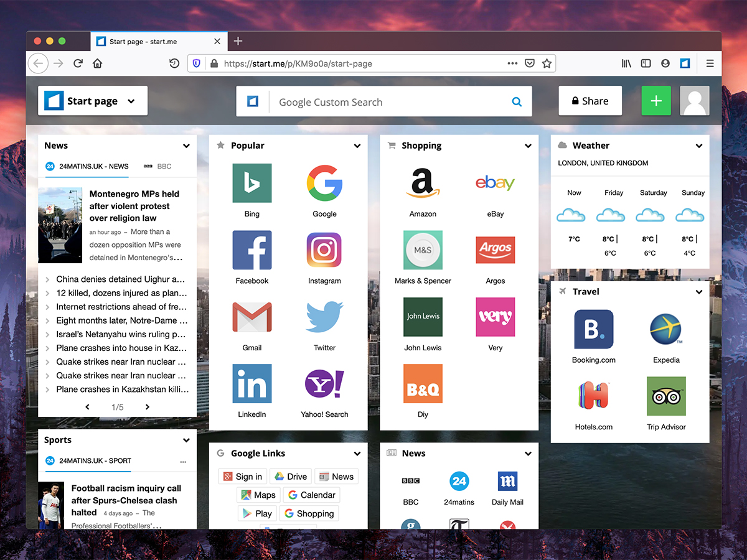Open the Weather widget dropdown menu
This screenshot has width=747, height=560.
[699, 146]
